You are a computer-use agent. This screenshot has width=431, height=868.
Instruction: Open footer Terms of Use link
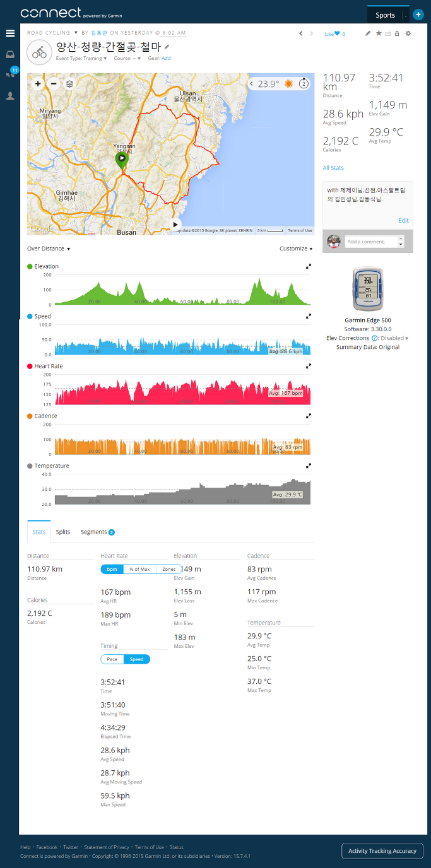point(150,847)
